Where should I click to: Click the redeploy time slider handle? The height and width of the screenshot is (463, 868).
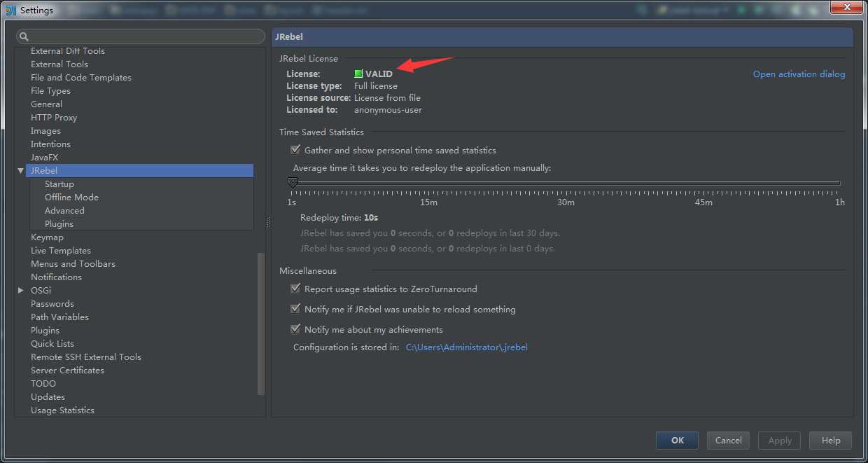(293, 183)
